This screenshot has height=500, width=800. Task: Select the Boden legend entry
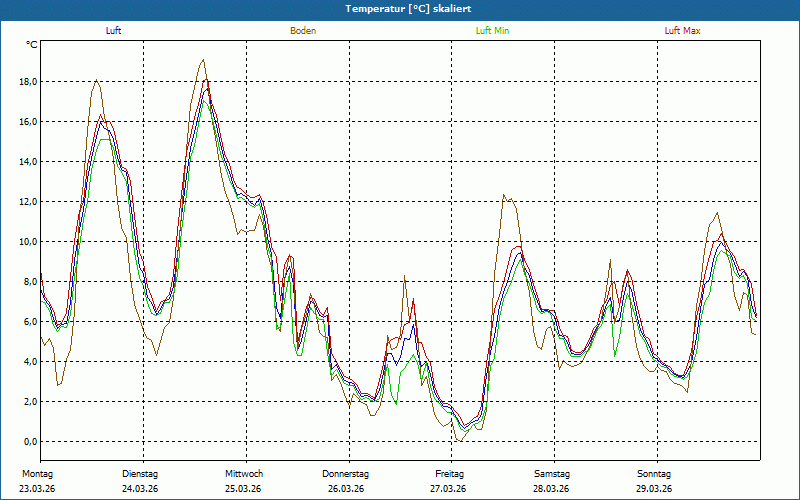303,31
